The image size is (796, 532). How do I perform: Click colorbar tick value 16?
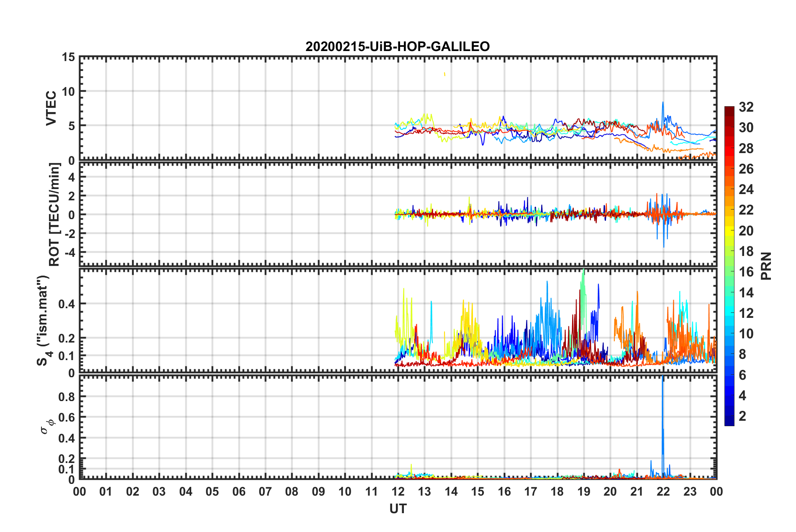pos(746,272)
